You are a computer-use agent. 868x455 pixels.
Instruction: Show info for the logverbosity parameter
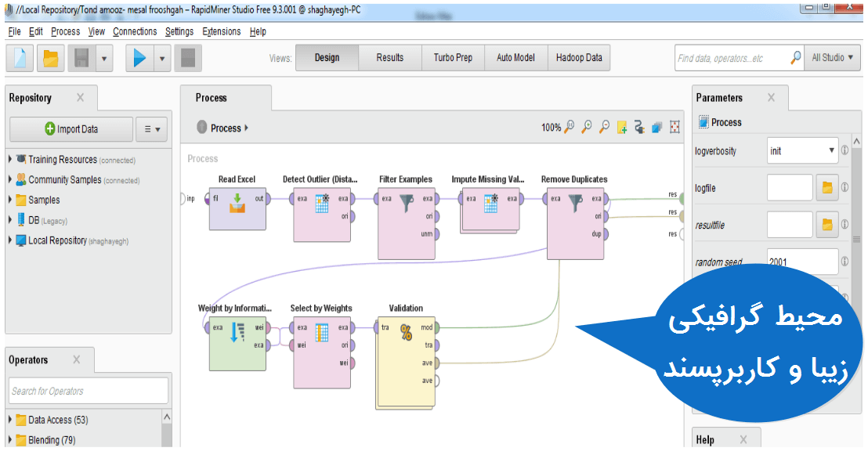pyautogui.click(x=844, y=150)
